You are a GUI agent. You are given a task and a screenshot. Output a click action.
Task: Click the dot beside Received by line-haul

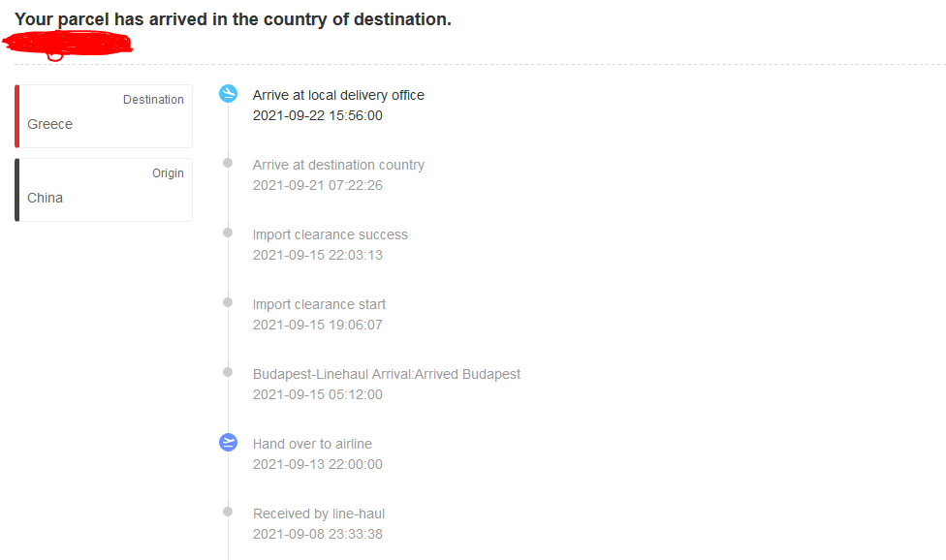coord(228,512)
